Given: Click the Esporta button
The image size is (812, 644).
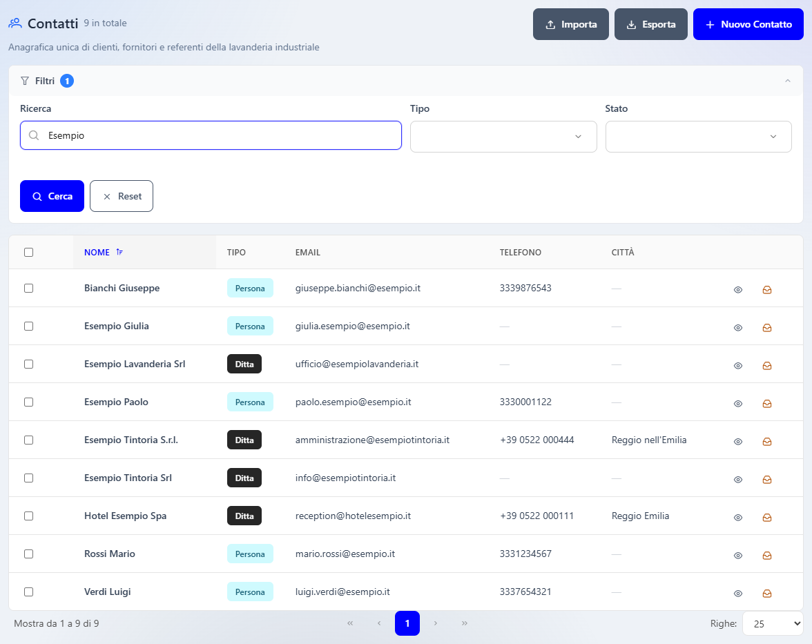Looking at the screenshot, I should [x=651, y=24].
